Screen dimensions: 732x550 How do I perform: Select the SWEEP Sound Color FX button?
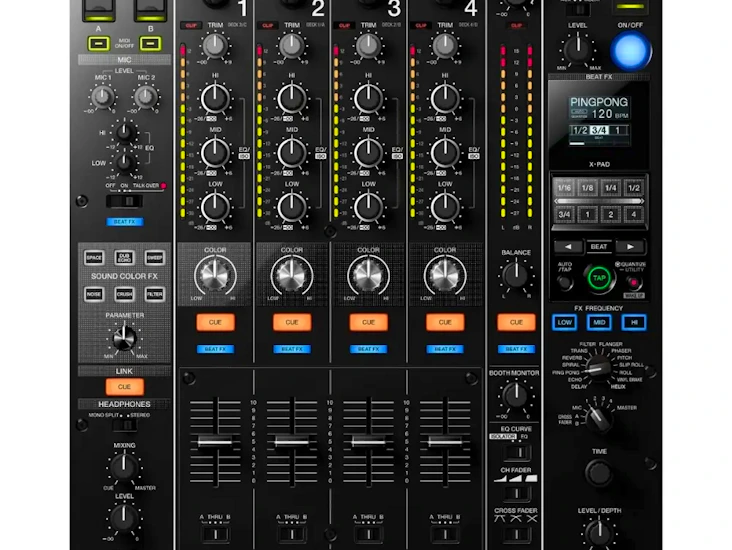(x=155, y=257)
